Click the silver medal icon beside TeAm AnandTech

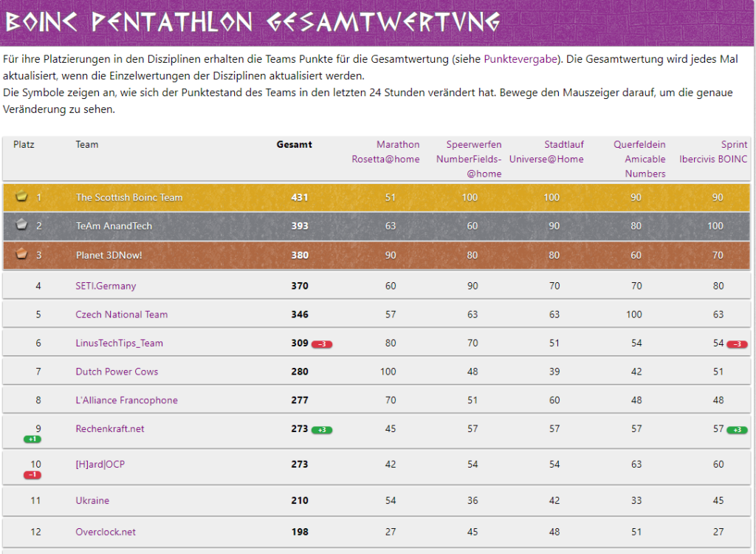point(21,225)
